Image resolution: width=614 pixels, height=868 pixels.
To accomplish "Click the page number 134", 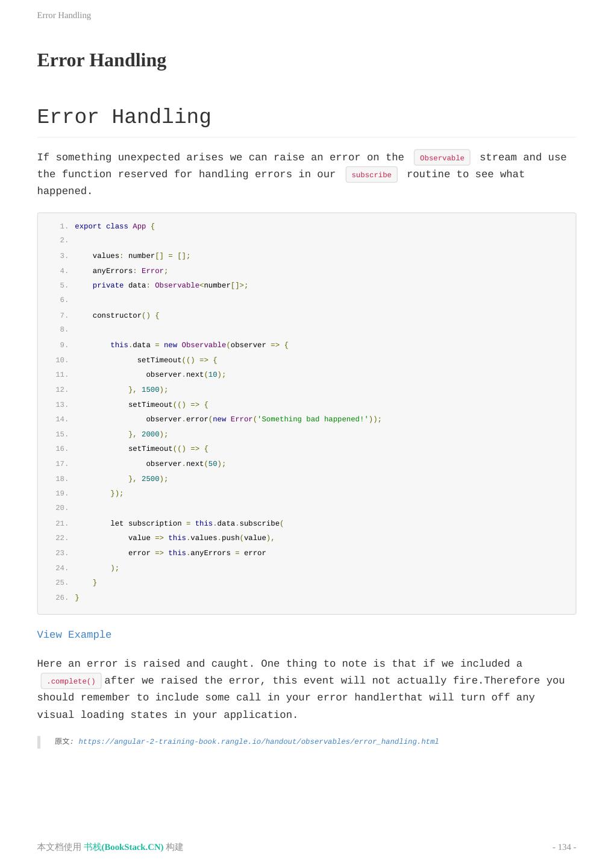I will click(x=564, y=847).
